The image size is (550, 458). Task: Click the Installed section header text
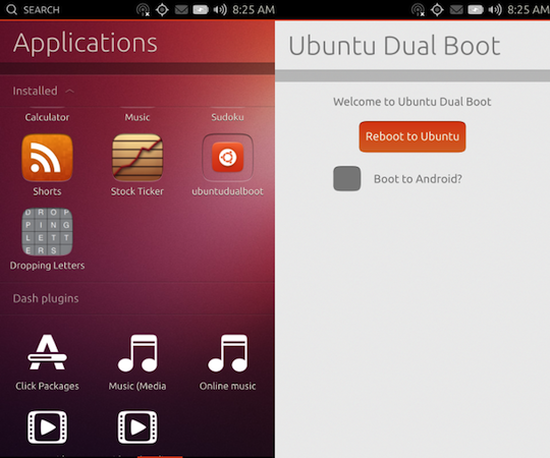pos(35,91)
